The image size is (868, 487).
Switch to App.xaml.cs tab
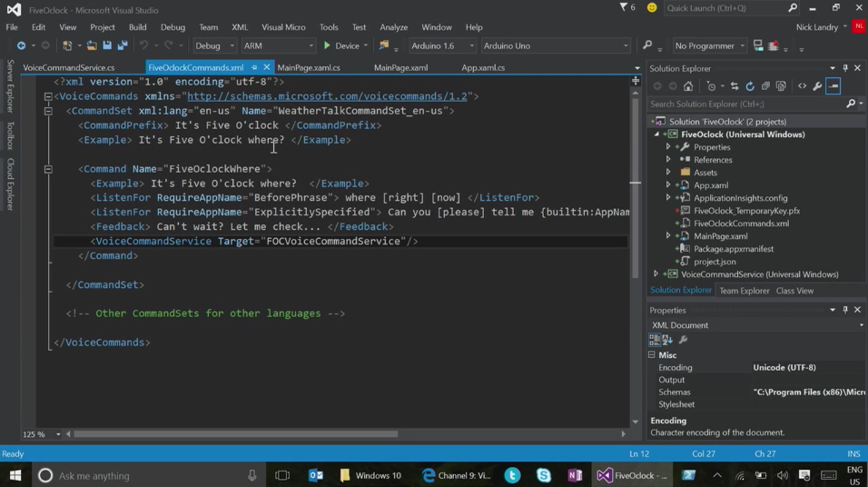point(483,67)
